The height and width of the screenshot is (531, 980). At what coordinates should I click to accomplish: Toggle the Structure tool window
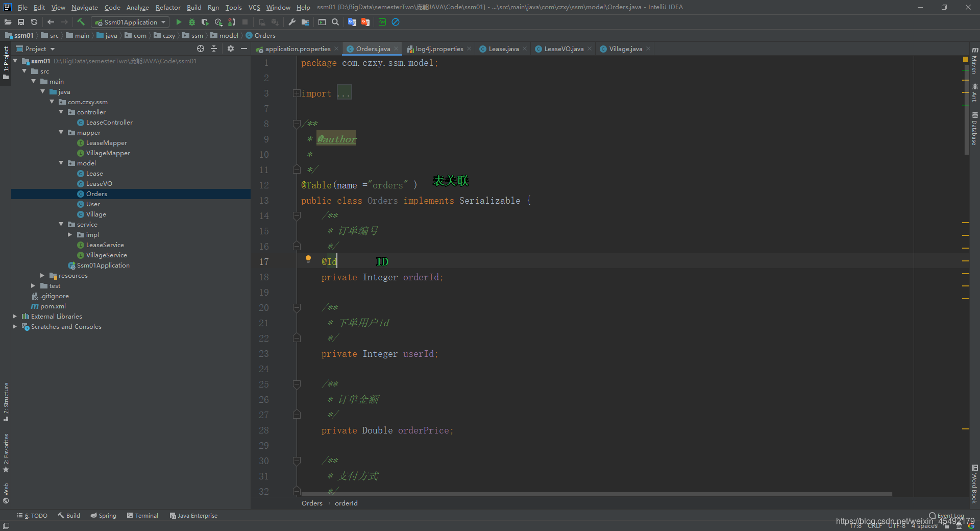(6, 402)
